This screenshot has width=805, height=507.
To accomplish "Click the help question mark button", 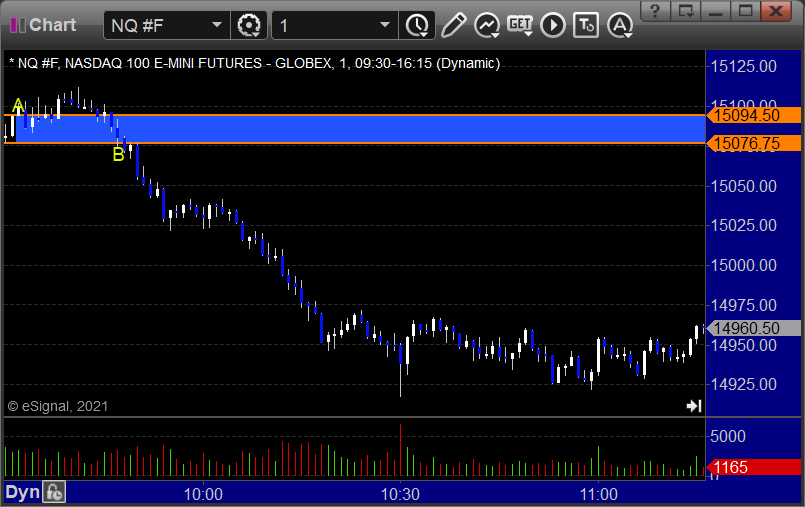I will click(x=655, y=11).
